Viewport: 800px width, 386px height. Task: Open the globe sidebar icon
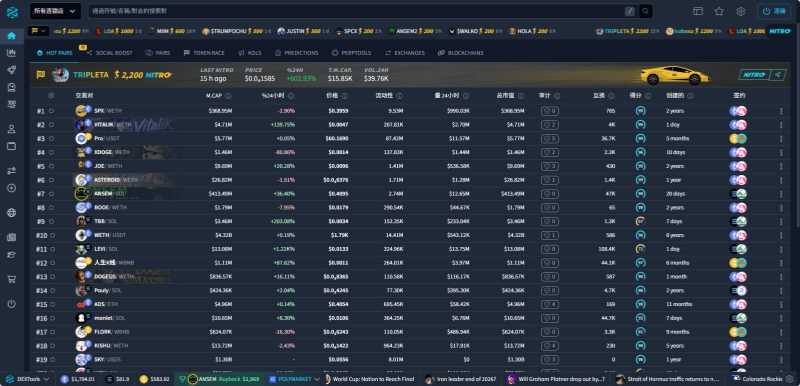12,213
